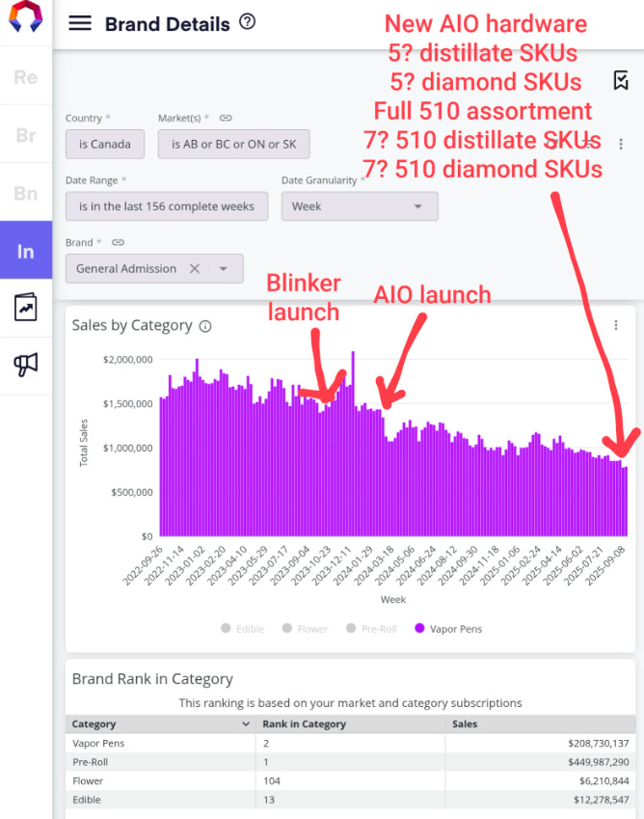Click the 2025-09-08 axis label
Screen dimensions: 644x819
605,565
